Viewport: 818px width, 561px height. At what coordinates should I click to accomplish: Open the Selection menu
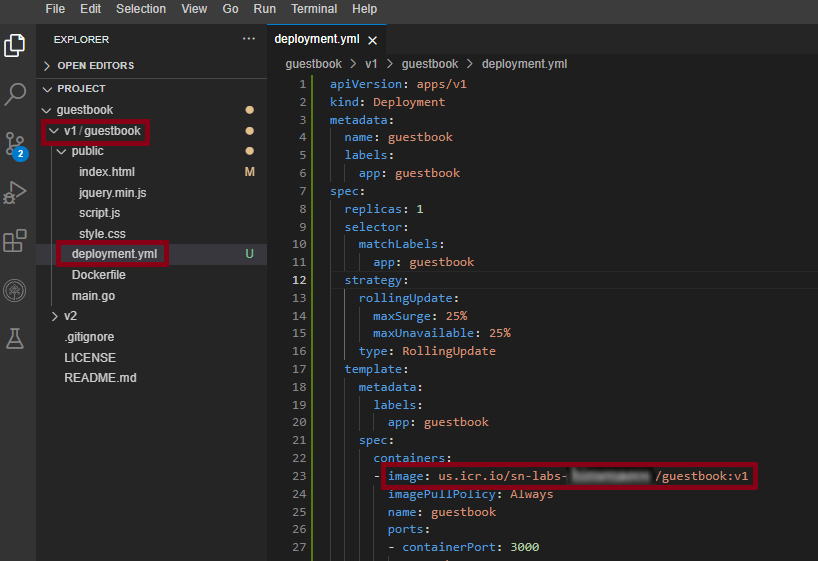tap(141, 9)
